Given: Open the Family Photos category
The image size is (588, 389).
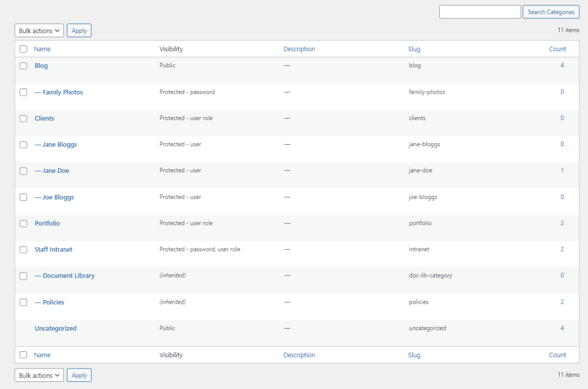Looking at the screenshot, I should coord(62,93).
